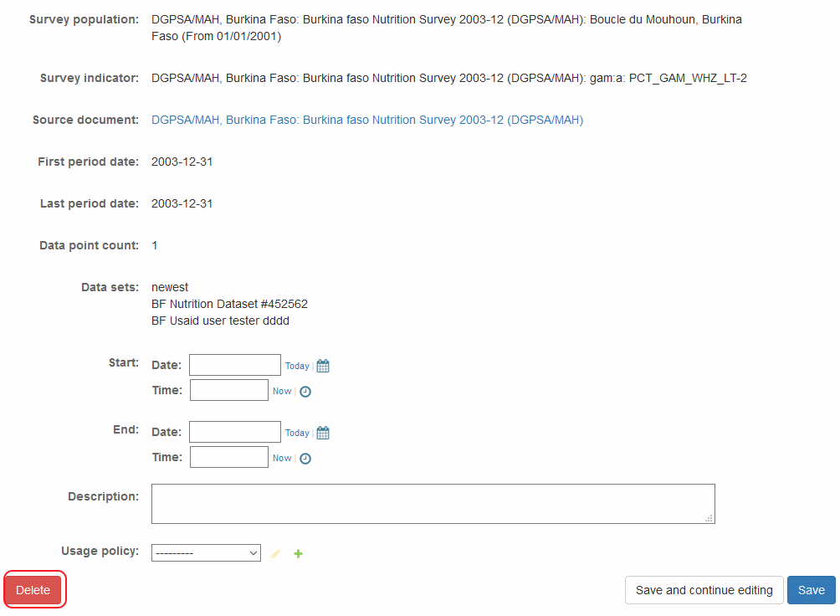This screenshot has height=616, width=840.
Task: Click into the Description text area
Action: [x=433, y=504]
